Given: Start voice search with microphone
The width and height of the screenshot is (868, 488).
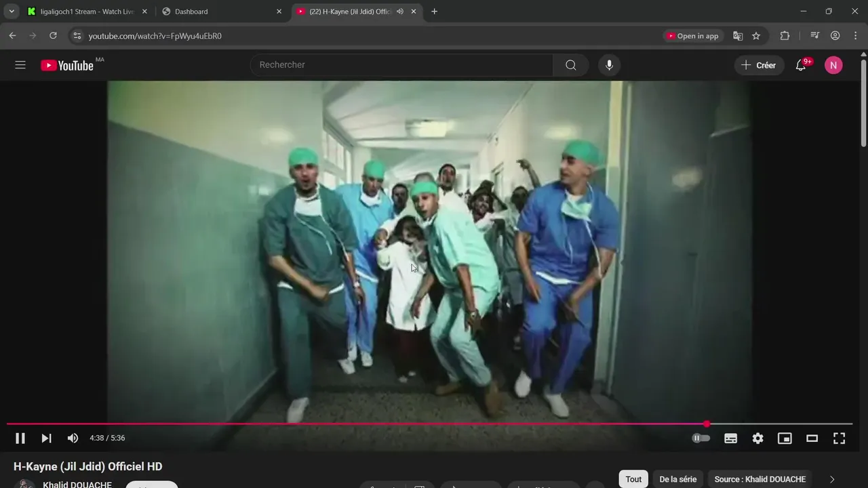Looking at the screenshot, I should coord(609,65).
